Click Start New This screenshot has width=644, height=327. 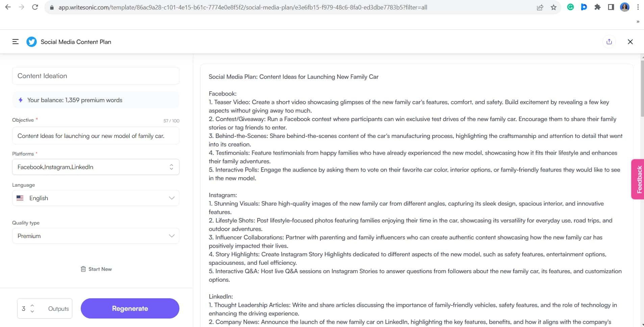(100, 269)
